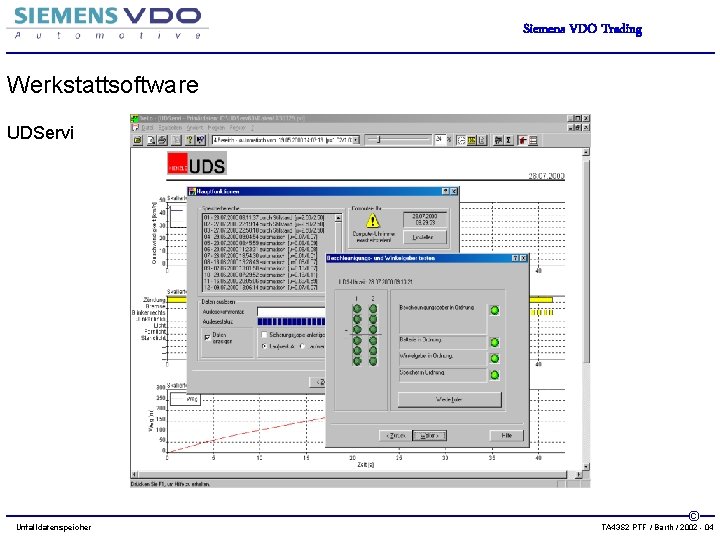720x540 pixels.
Task: Click Einstellen button under the clock display
Action: tap(423, 237)
